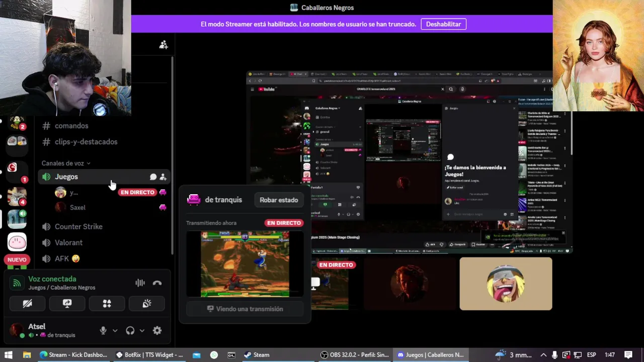Open Stream - Kick Dashboard taskbar item
644x362 pixels.
click(73, 354)
